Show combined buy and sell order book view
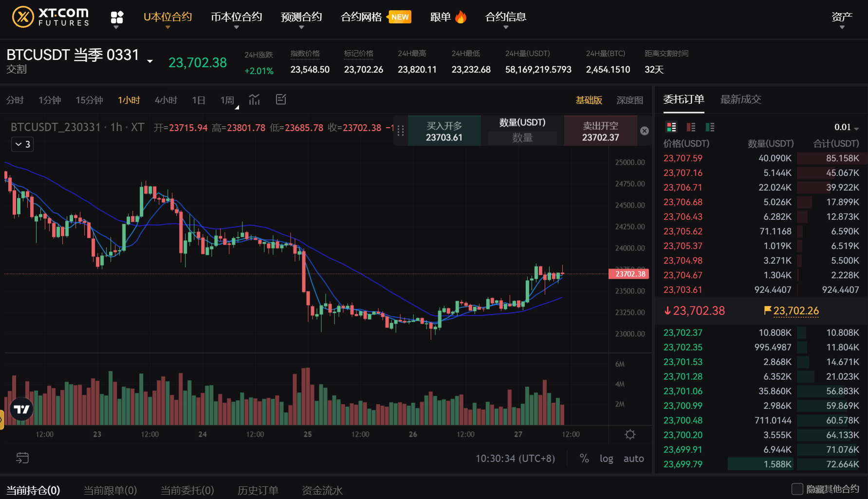This screenshot has height=499, width=868. [671, 127]
